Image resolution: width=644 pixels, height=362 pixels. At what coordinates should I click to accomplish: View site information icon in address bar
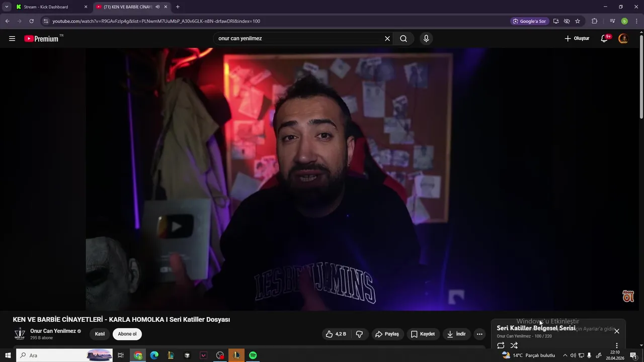click(x=46, y=21)
